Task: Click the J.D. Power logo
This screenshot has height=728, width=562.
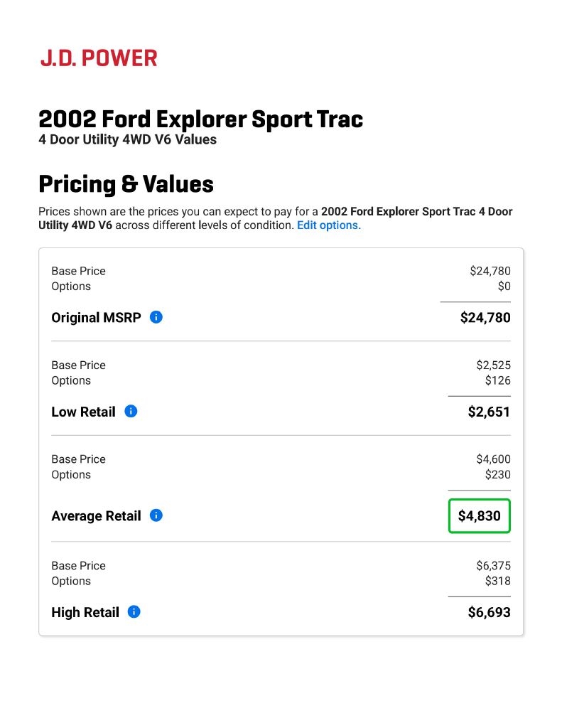Action: point(99,58)
